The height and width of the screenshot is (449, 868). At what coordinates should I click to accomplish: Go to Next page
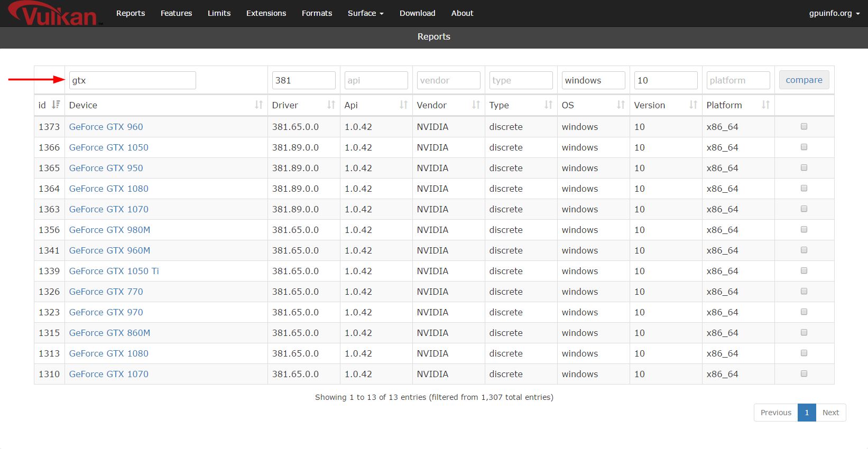coord(830,413)
